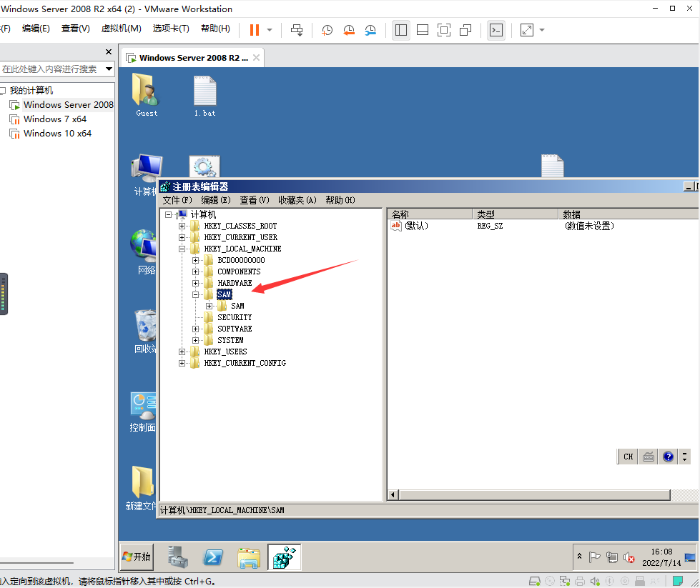Screen dimensions: 700x588
Task: Expand HARDWARE key
Action: pyautogui.click(x=195, y=284)
